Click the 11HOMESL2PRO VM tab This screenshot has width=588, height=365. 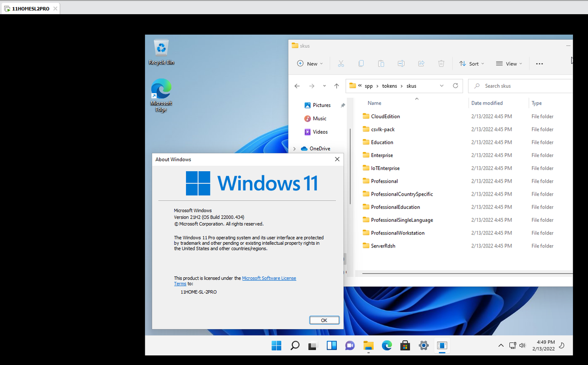pos(30,8)
